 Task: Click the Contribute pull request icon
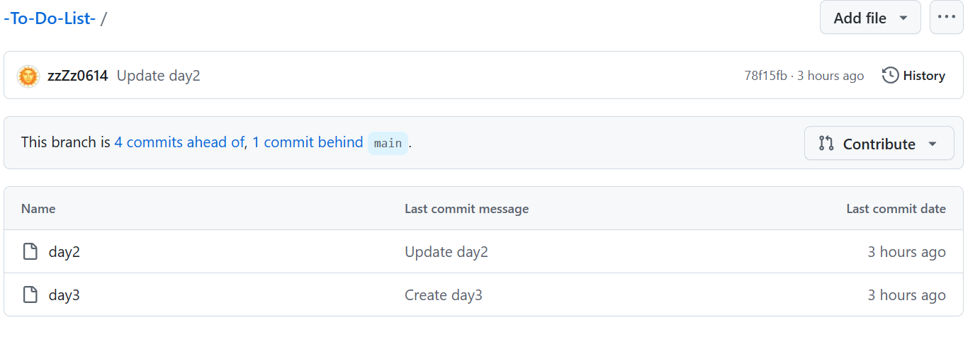click(x=826, y=144)
